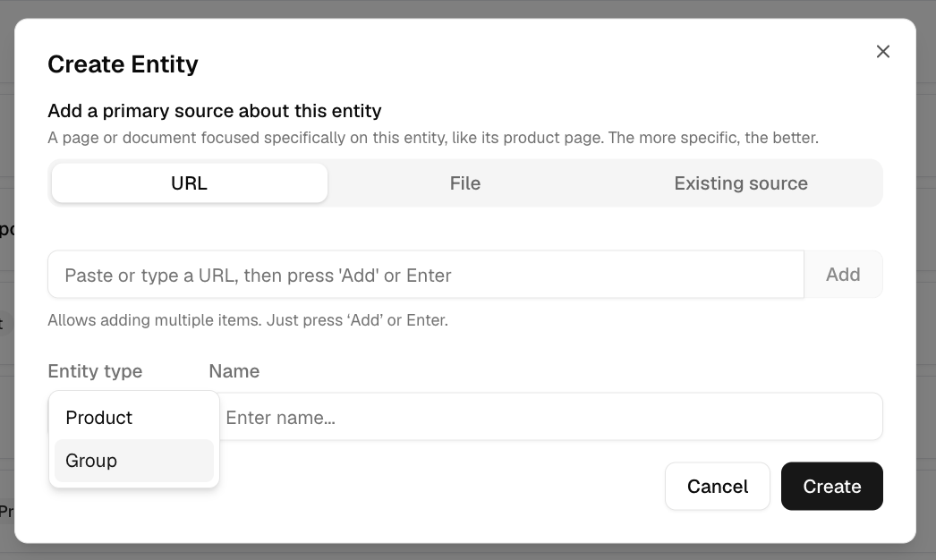
Task: Cancel the entity creation
Action: tap(718, 486)
